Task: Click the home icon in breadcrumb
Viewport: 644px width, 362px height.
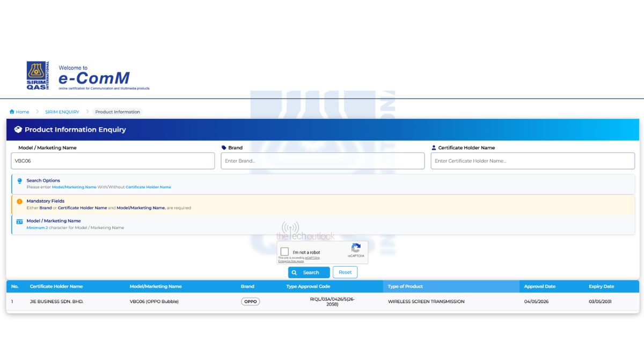Action: tap(12, 112)
